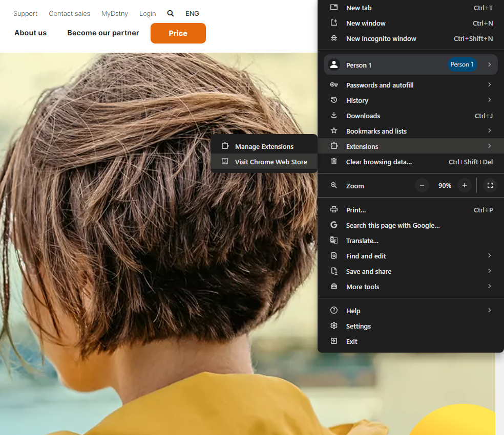This screenshot has width=504, height=435.
Task: Expand Bookmarks and lists submenu arrow
Action: click(x=489, y=131)
